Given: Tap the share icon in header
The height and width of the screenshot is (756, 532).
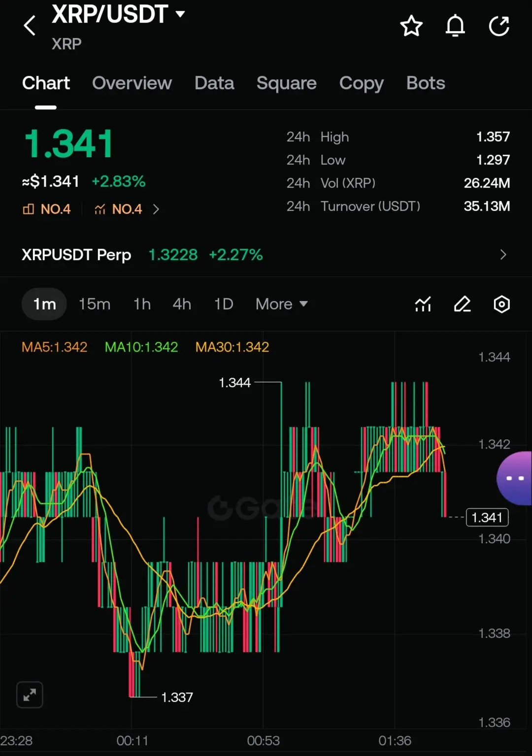Looking at the screenshot, I should pos(499,26).
